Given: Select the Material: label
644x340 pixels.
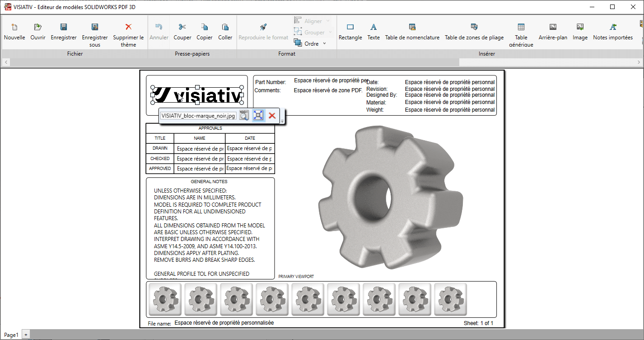Looking at the screenshot, I should (376, 103).
